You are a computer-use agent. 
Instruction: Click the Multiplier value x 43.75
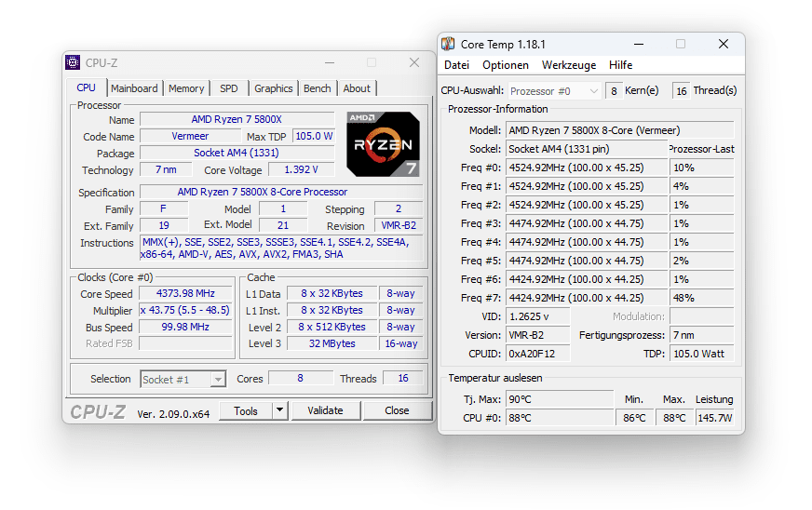(x=185, y=310)
